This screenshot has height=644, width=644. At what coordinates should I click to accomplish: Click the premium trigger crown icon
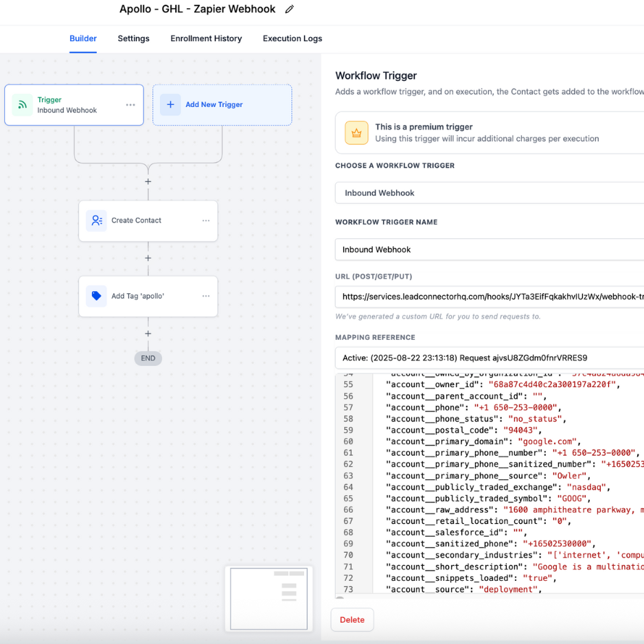tap(356, 133)
